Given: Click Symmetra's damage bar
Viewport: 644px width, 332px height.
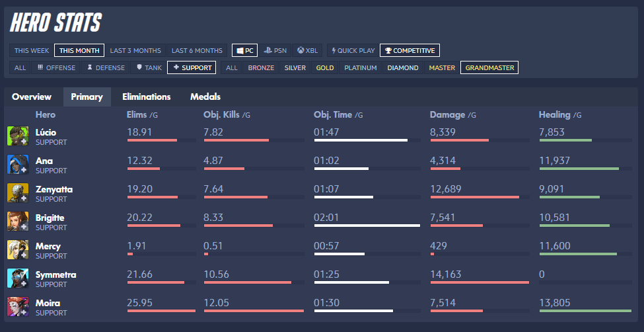Looking at the screenshot, I should pyautogui.click(x=480, y=282).
